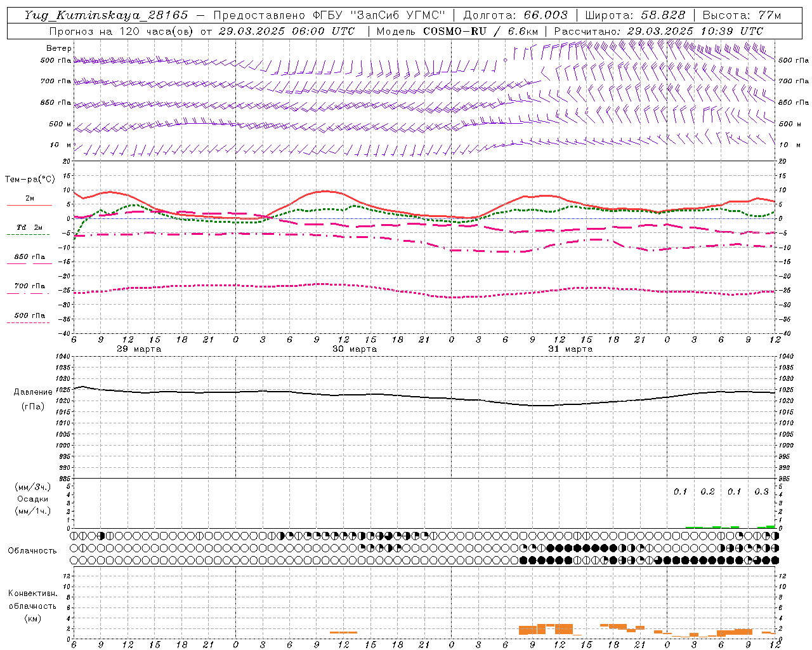Click the '(мм/1ч.)' precipitation unit label
Viewport: 812px width, 650px height.
pos(33,511)
